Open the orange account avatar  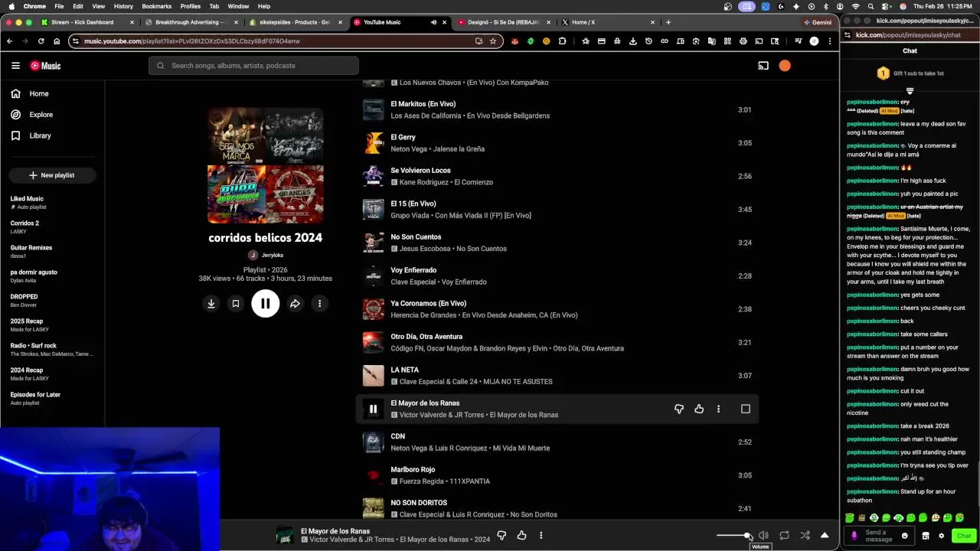(785, 66)
